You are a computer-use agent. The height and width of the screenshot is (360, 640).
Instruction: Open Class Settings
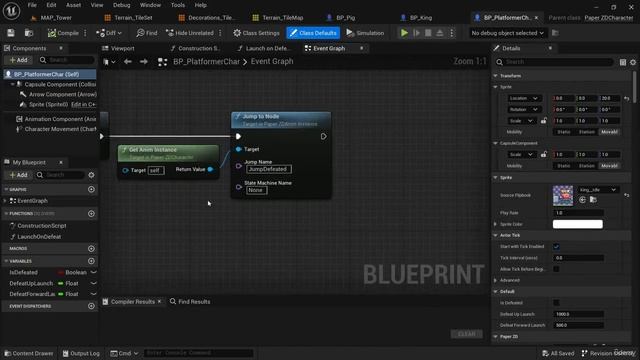pyautogui.click(x=256, y=33)
